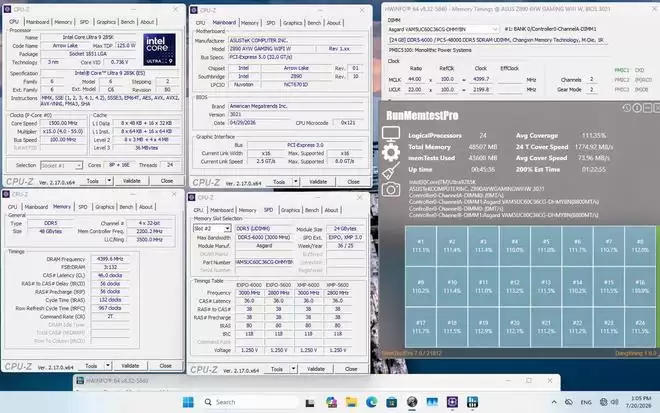Screen dimensions: 660x413
Task: Select memtest cell #24 in RunMemtestPro grid
Action: pos(640,327)
